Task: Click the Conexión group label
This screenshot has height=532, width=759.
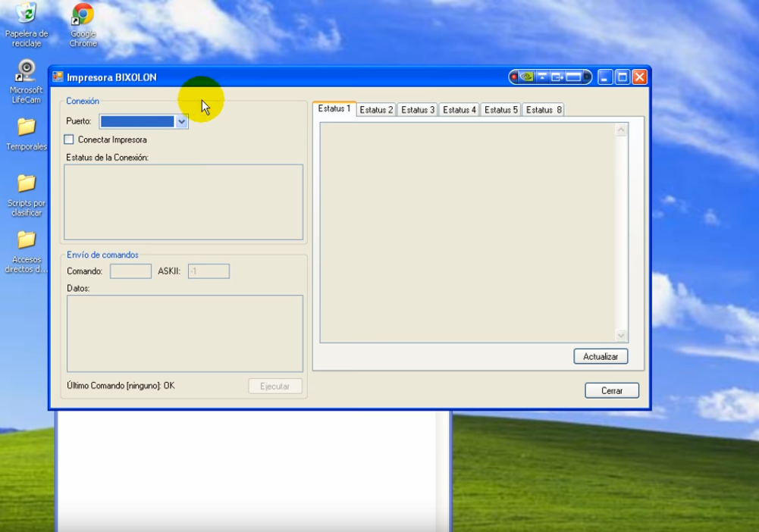Action: tap(83, 101)
